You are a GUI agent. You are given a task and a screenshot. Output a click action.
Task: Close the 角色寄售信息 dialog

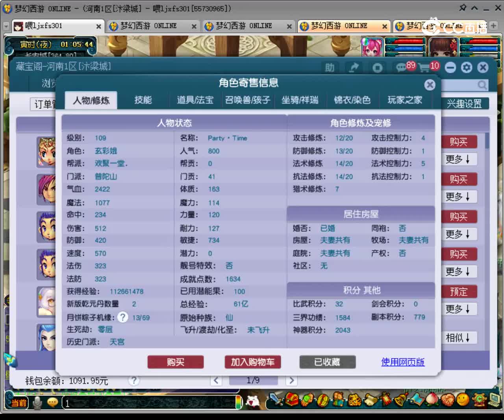tap(430, 85)
